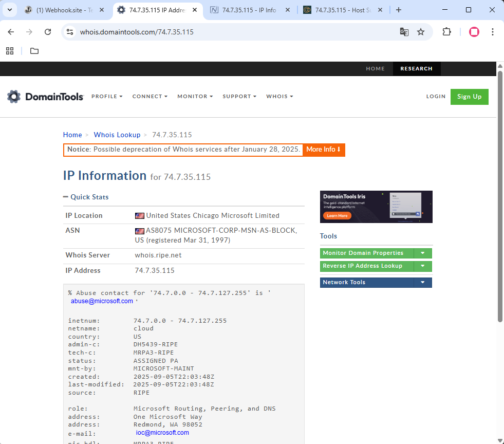
Task: Click the US flag beside IP Location
Action: [x=140, y=216]
